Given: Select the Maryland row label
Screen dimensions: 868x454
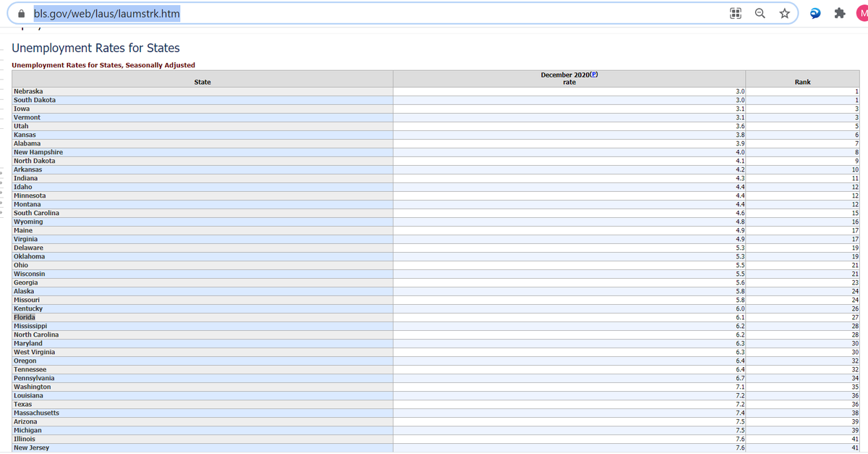Looking at the screenshot, I should coord(28,343).
